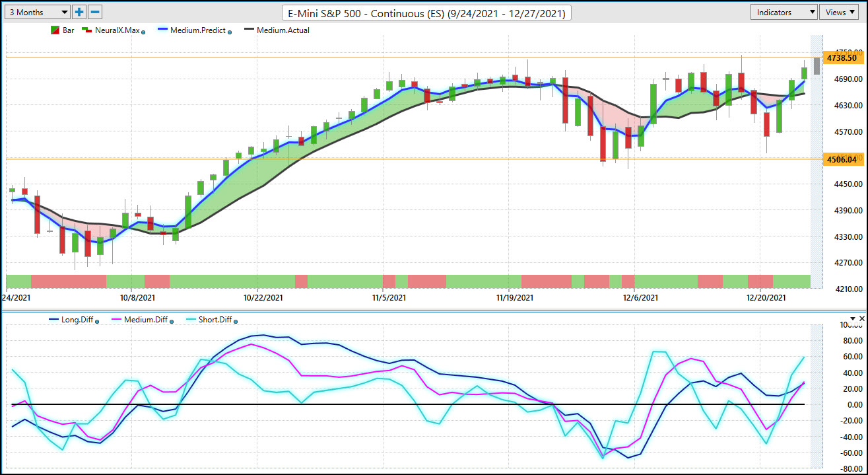Open Short.Diff settings dot

click(236, 321)
